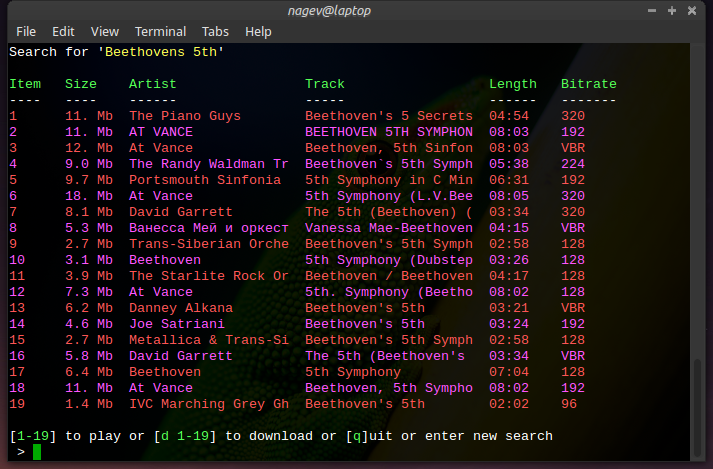This screenshot has height=469, width=713.
Task: Click '5th Symphony (L.V.Bee' track
Action: coord(389,196)
